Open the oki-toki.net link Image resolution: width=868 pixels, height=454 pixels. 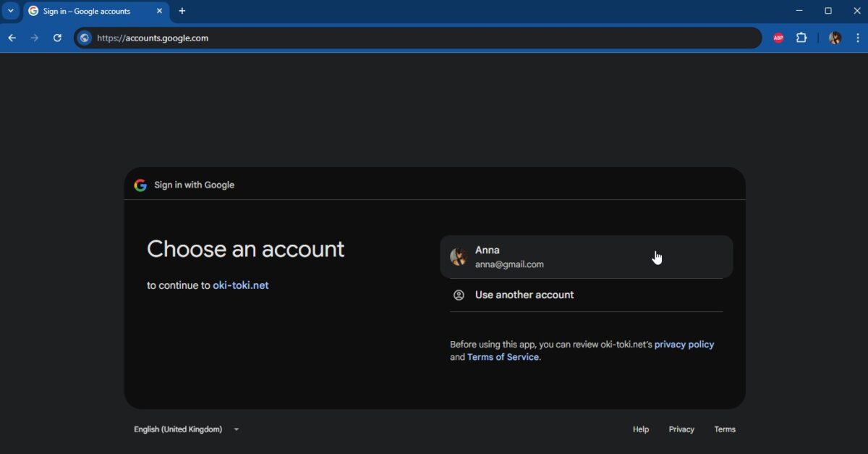click(240, 285)
